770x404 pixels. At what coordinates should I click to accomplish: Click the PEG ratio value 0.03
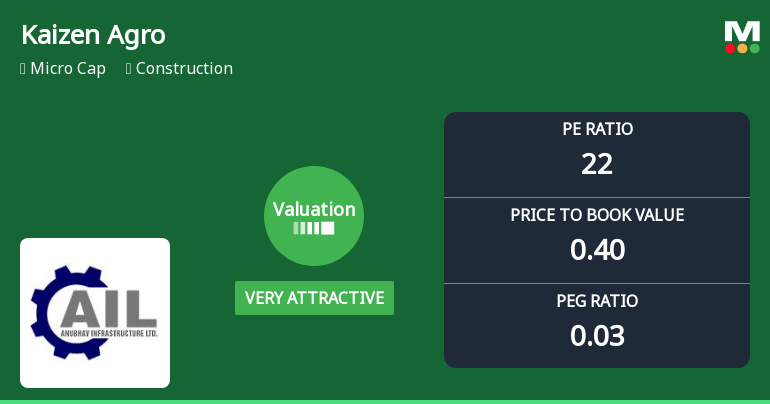(x=597, y=336)
